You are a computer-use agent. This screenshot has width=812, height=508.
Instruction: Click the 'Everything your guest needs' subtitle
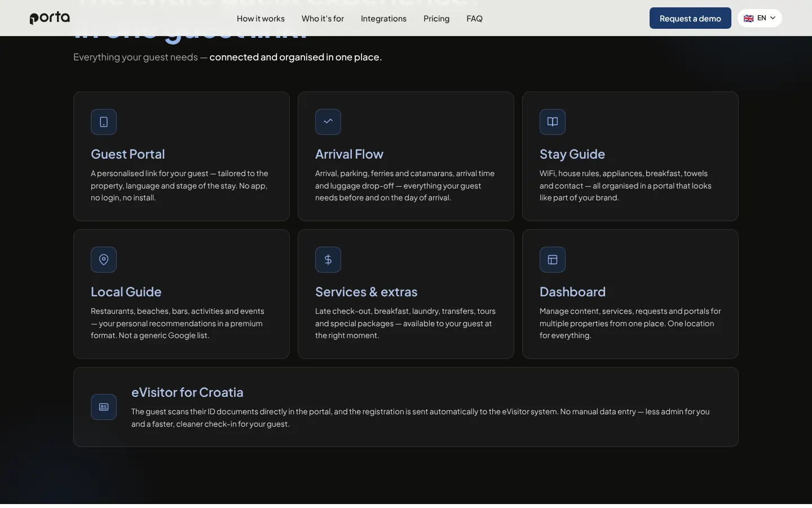click(x=228, y=57)
